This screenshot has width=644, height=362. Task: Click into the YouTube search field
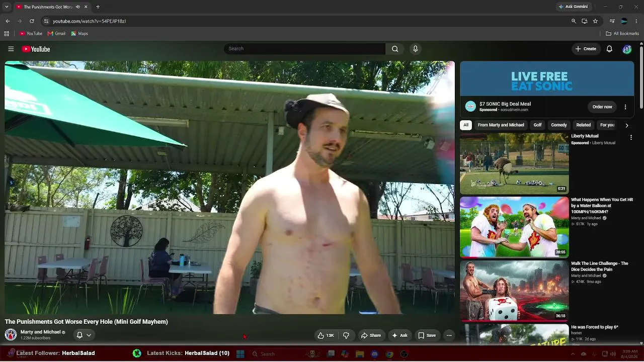[x=305, y=49]
